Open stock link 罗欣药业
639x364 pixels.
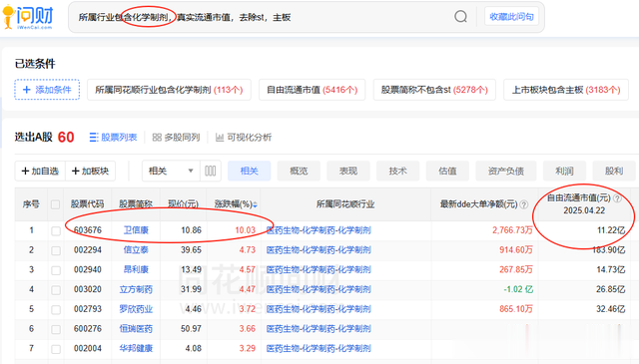coord(136,308)
